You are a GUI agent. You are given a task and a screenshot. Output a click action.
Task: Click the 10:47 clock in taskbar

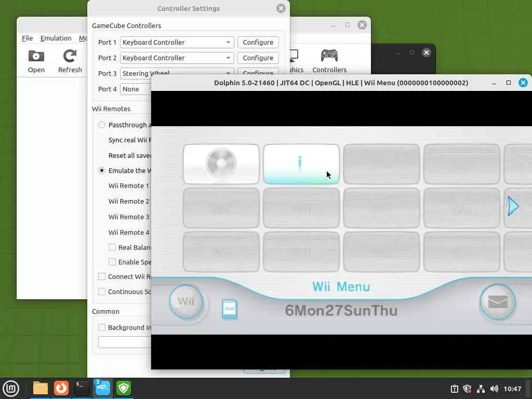pyautogui.click(x=512, y=389)
